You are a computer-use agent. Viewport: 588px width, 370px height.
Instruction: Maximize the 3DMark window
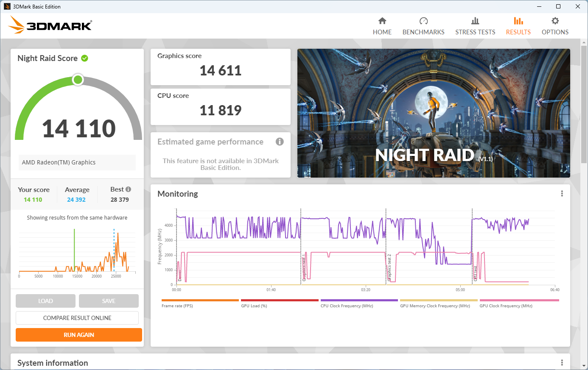[x=558, y=6]
